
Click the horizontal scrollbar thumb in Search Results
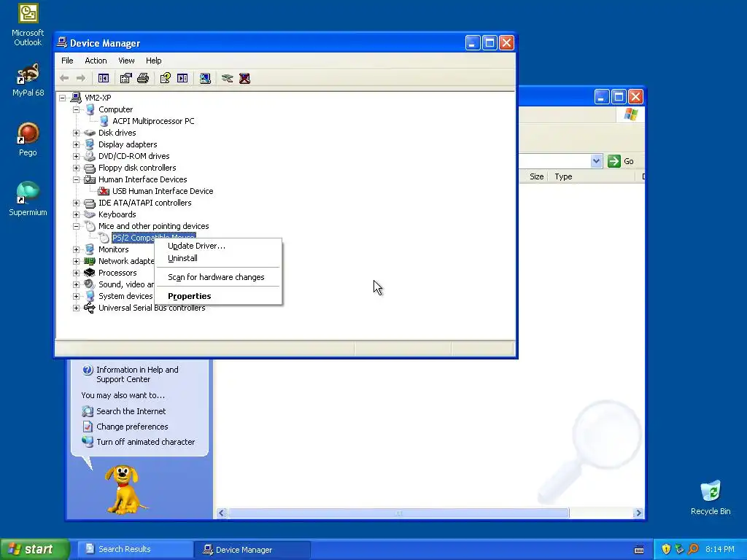tap(399, 513)
